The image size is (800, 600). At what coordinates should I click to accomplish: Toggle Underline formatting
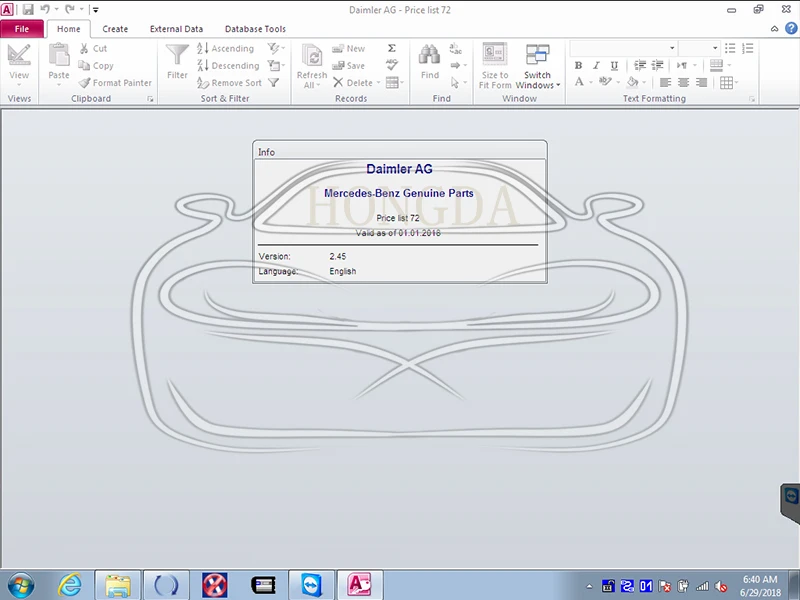(614, 66)
